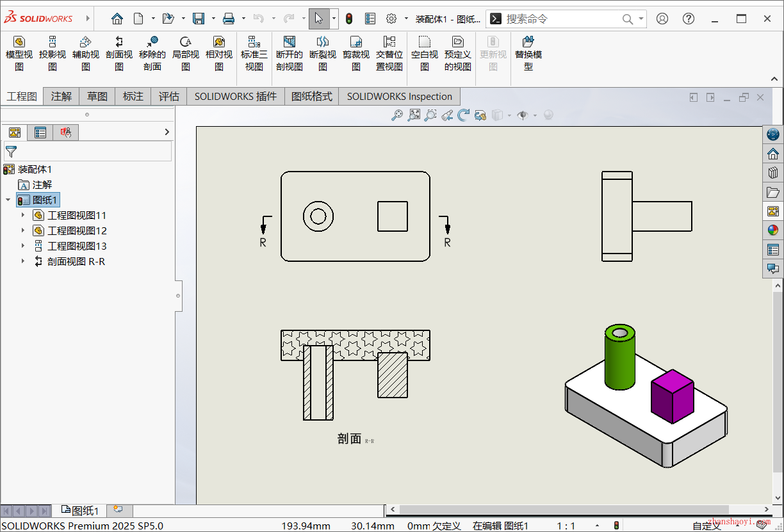
Task: Choose the Removed Section (移除的剖面) tool
Action: (x=152, y=54)
